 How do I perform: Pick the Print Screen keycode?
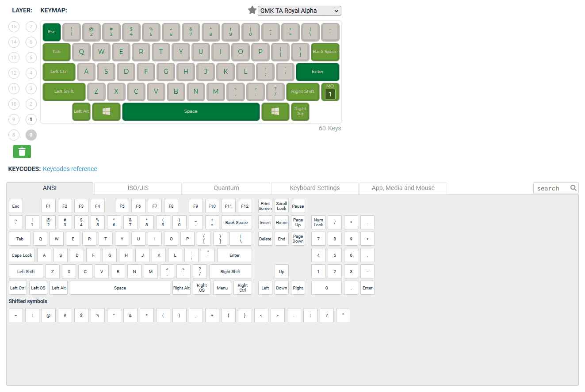pos(265,206)
